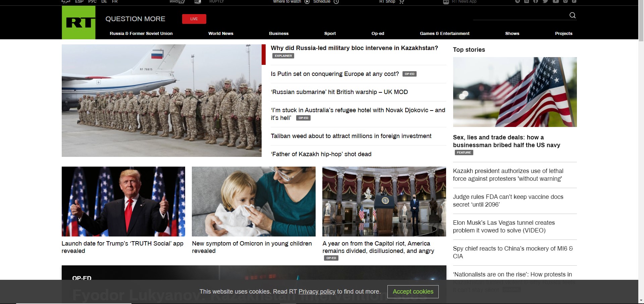The height and width of the screenshot is (304, 644).
Task: Switch language to ESP
Action: (x=79, y=1)
